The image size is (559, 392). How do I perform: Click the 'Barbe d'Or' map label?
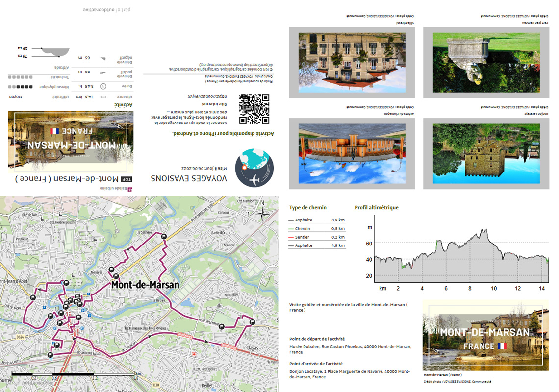(x=218, y=233)
